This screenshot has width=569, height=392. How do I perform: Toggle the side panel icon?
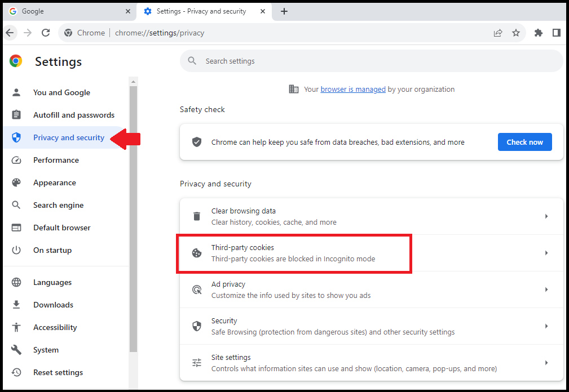pyautogui.click(x=557, y=33)
